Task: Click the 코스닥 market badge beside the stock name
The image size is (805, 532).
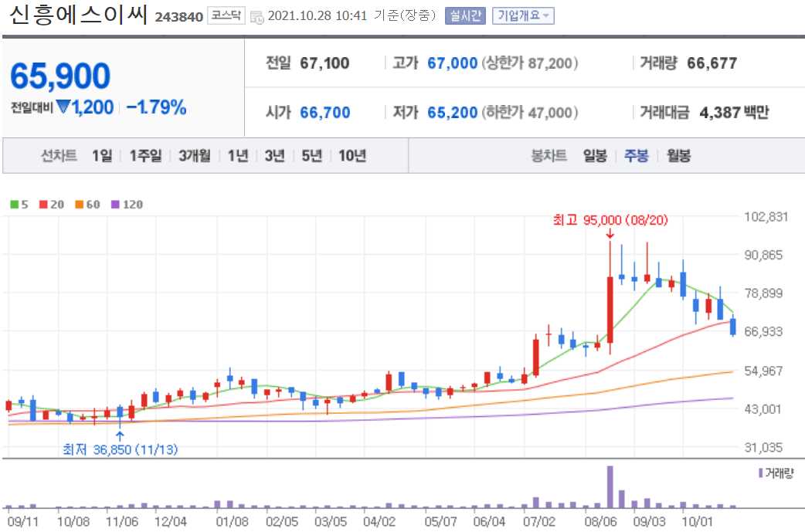Action: tap(226, 14)
